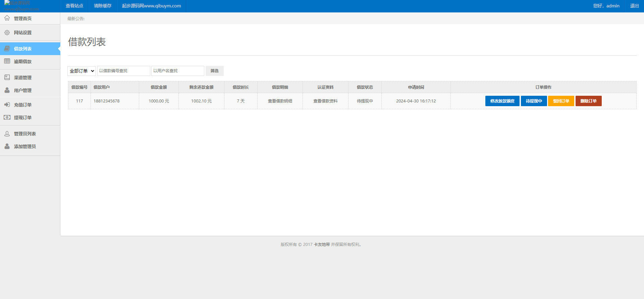Click the user icon beside 用户管理

tap(7, 90)
